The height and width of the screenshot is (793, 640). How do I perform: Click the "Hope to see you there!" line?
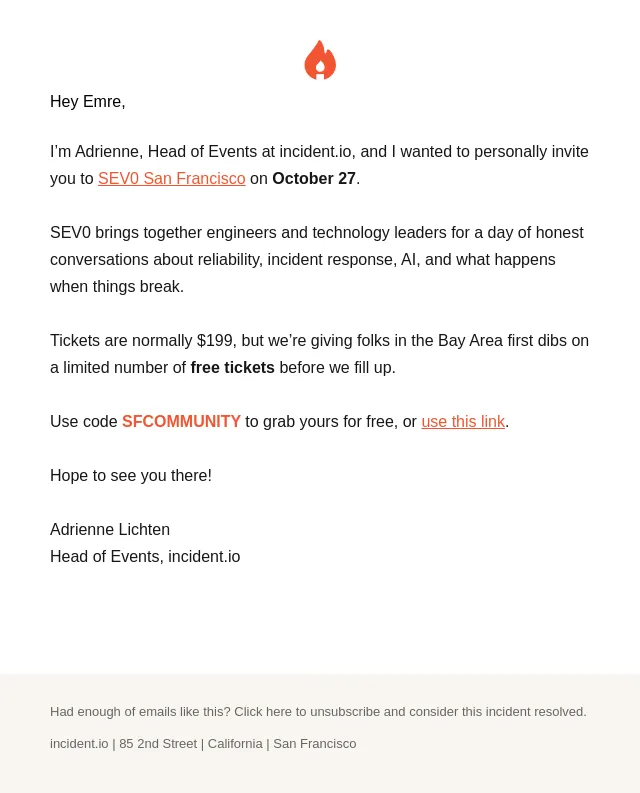coord(131,475)
